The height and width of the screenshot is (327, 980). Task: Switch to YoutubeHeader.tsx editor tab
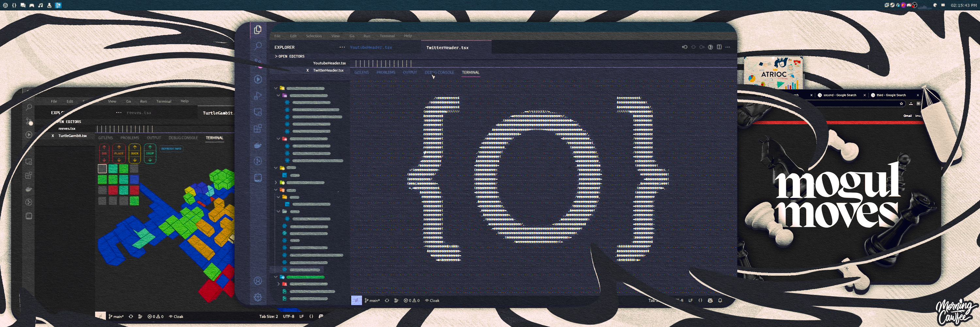pos(371,47)
